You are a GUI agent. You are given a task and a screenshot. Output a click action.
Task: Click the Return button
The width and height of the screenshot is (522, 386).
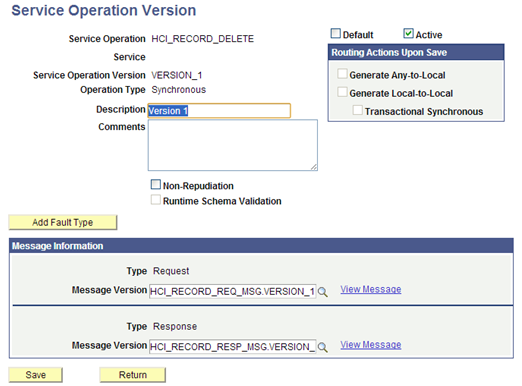click(133, 375)
